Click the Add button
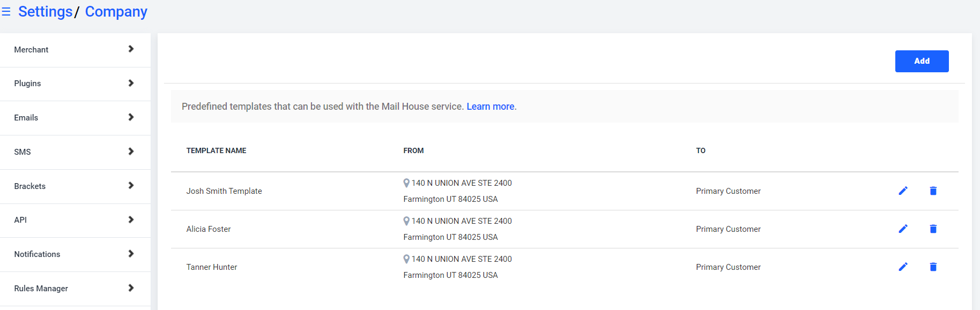This screenshot has height=310, width=980. click(922, 61)
